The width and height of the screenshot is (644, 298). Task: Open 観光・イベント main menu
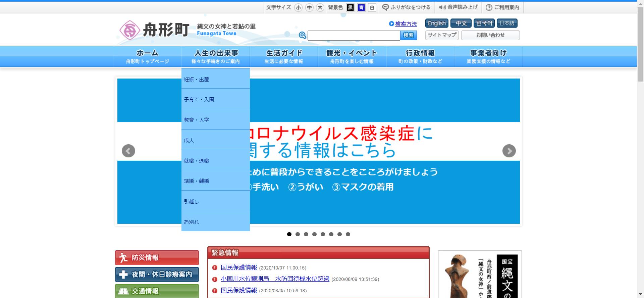pyautogui.click(x=352, y=57)
